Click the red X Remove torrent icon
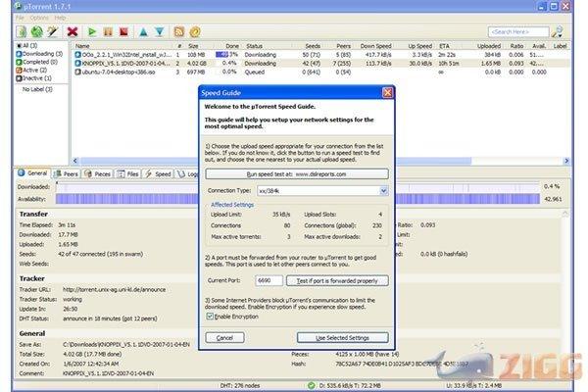The image size is (588, 392). (73, 32)
